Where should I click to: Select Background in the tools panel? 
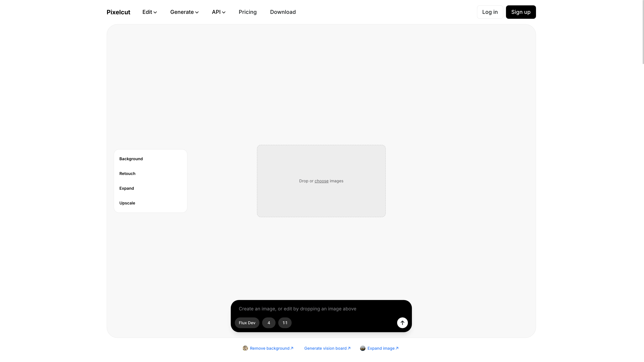131,159
